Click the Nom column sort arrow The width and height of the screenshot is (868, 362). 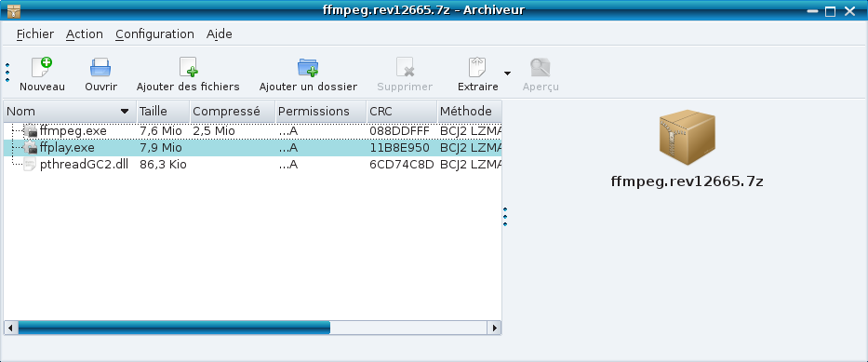click(x=125, y=112)
